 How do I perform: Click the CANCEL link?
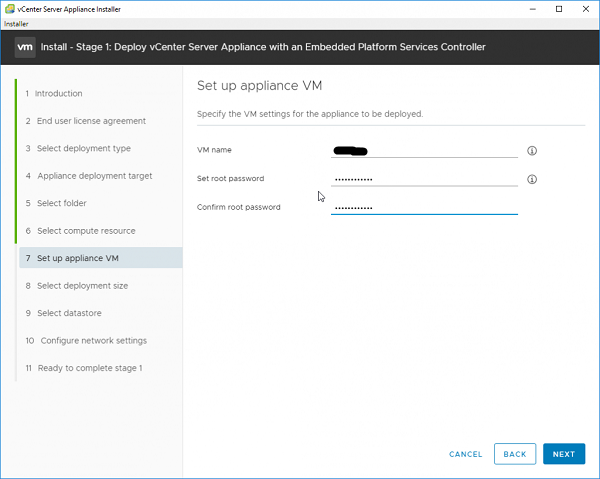click(465, 454)
